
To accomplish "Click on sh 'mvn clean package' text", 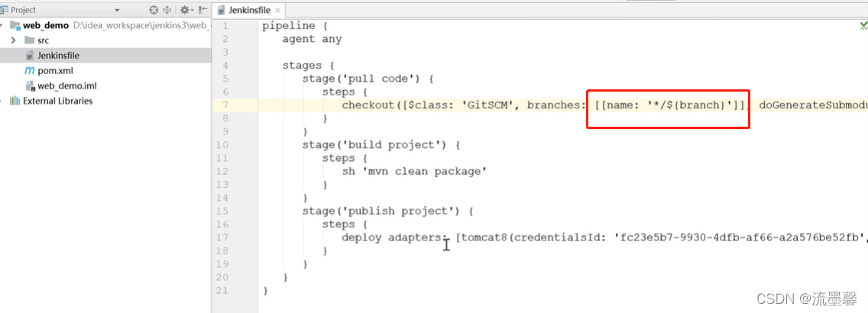I will click(415, 172).
